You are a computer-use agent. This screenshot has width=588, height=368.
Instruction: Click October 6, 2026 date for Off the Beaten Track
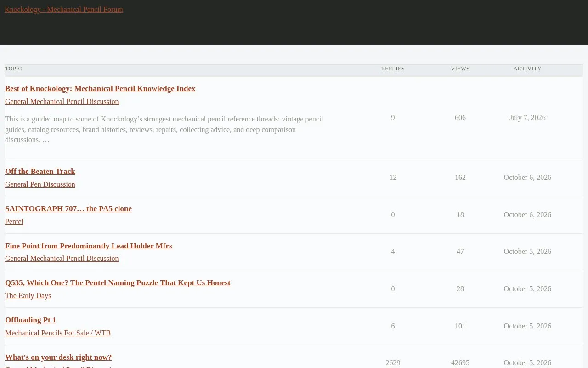[527, 178]
